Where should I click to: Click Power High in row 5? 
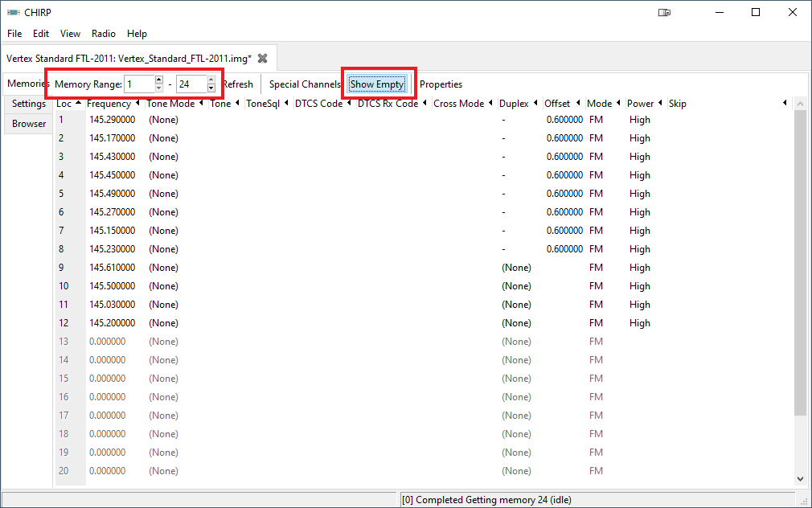[x=640, y=194]
